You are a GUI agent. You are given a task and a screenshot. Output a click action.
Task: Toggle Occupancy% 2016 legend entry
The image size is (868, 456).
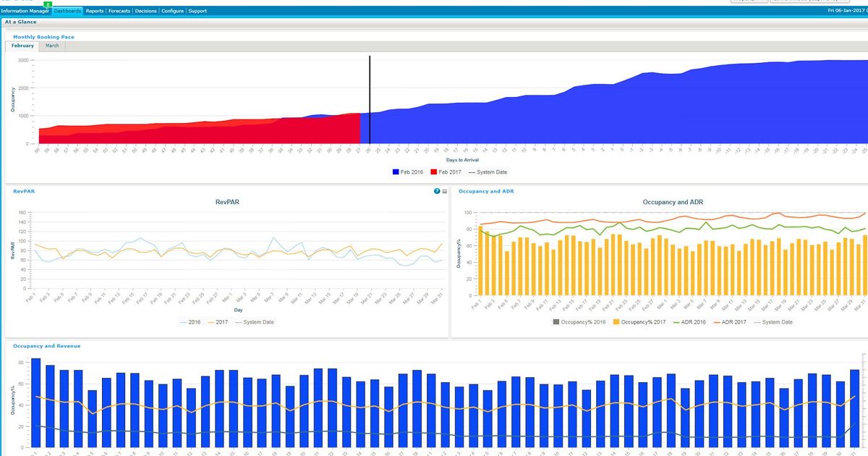(x=580, y=321)
